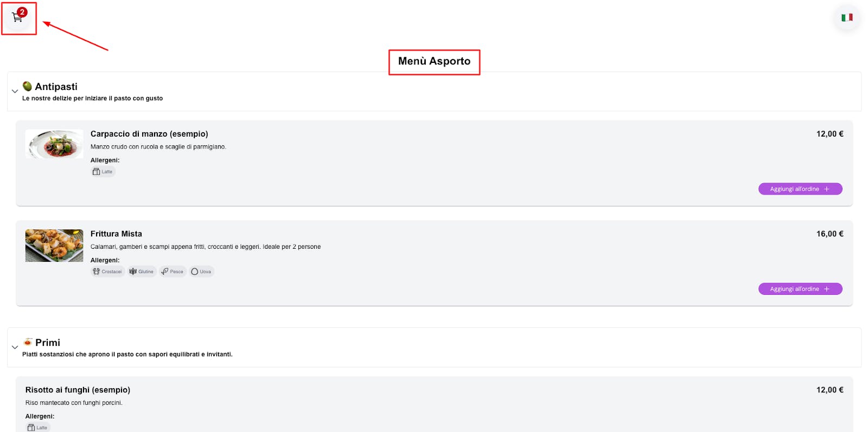868x432 pixels.
Task: Click the Uova allergen badge
Action: (x=201, y=272)
